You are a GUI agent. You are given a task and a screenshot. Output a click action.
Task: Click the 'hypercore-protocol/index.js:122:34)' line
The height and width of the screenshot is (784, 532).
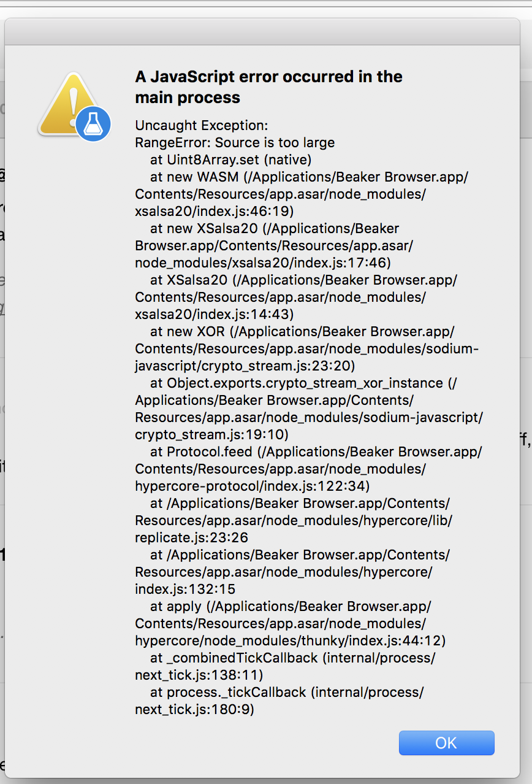click(x=252, y=486)
